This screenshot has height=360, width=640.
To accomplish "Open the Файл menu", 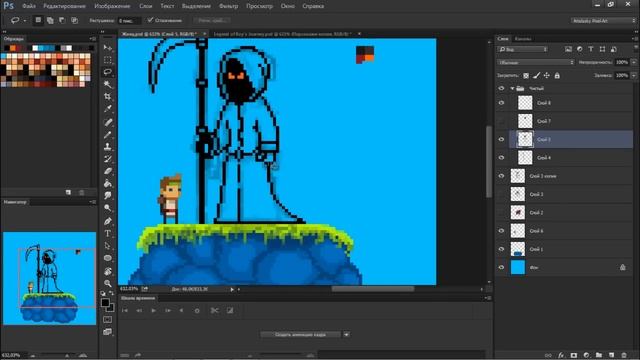I will tap(29, 6).
